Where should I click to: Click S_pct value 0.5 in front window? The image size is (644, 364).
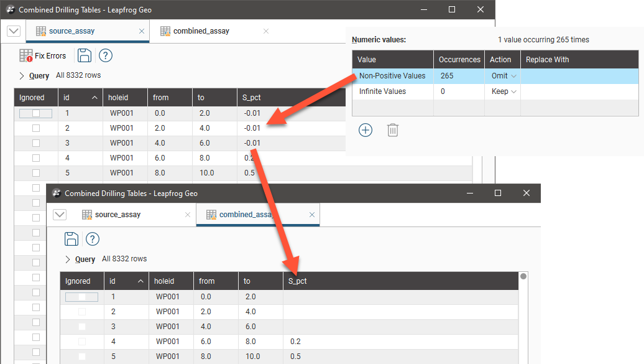295,357
